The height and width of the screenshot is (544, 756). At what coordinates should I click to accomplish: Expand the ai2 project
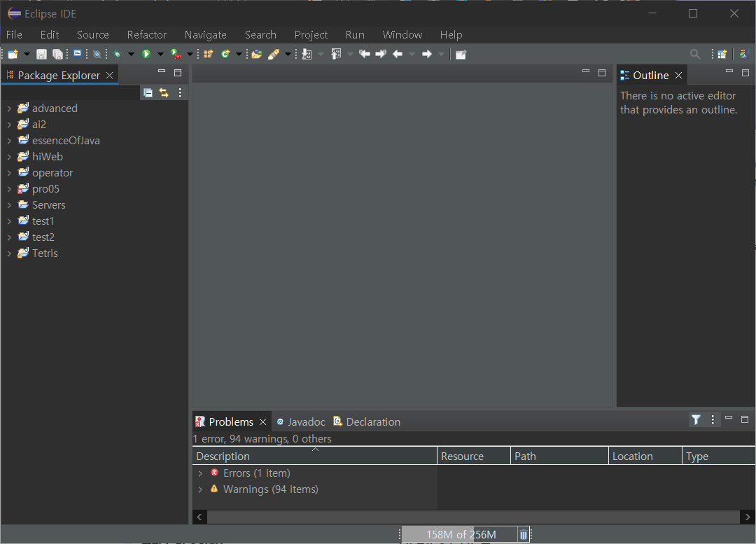click(9, 125)
